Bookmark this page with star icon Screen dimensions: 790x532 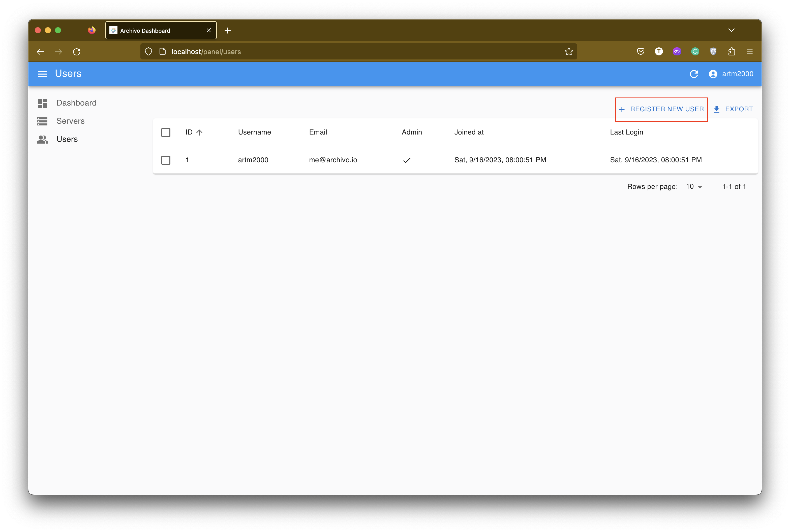pos(569,52)
